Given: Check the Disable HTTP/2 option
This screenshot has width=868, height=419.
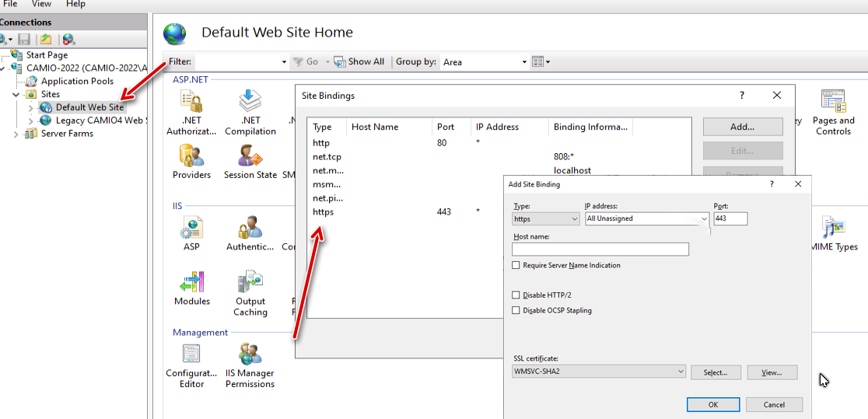Looking at the screenshot, I should coord(516,295).
